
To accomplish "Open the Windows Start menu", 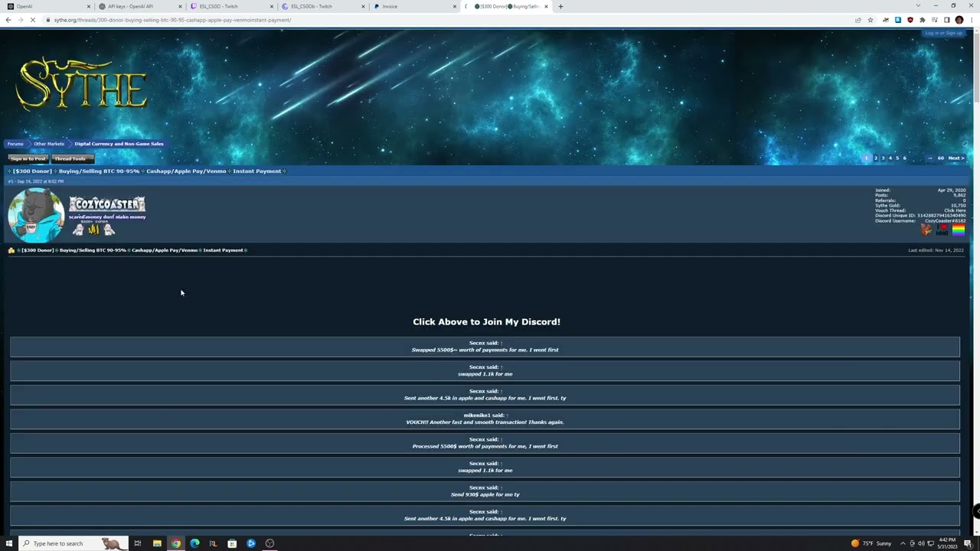I will click(x=9, y=543).
